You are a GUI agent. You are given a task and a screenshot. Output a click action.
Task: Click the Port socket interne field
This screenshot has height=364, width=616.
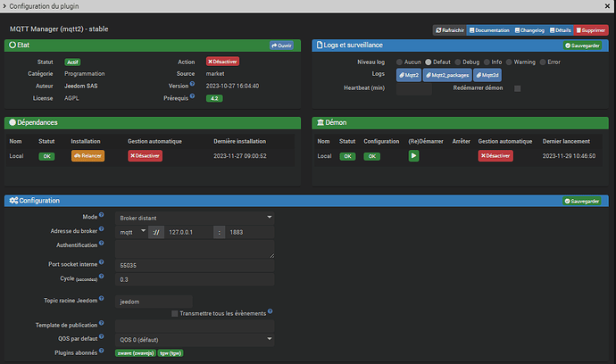pos(195,266)
